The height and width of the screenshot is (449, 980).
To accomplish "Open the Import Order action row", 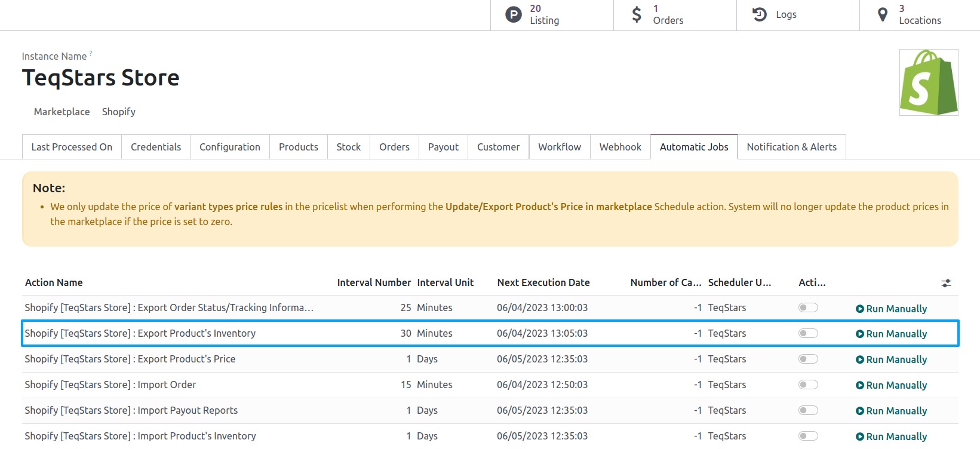I will (x=490, y=385).
